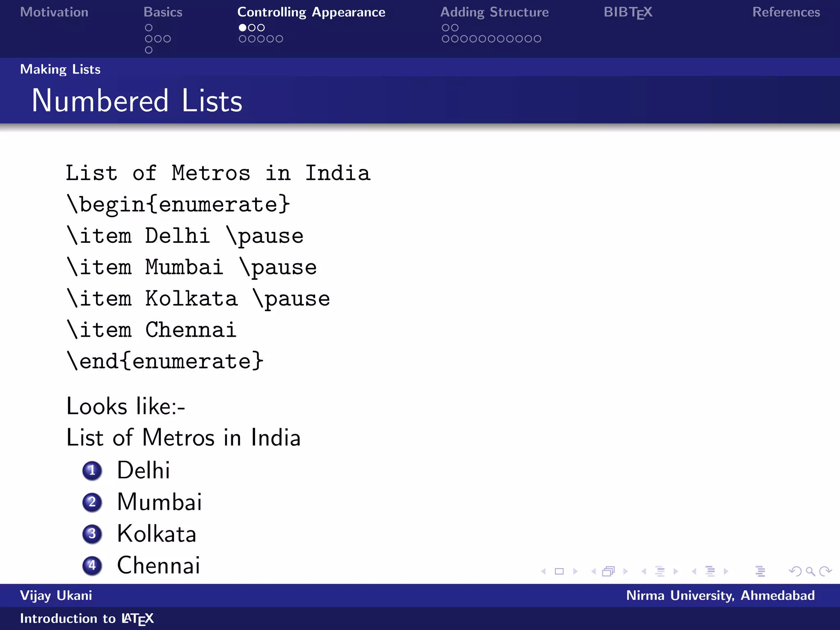840x630 pixels.
Task: Open the Motivation section
Action: (54, 12)
